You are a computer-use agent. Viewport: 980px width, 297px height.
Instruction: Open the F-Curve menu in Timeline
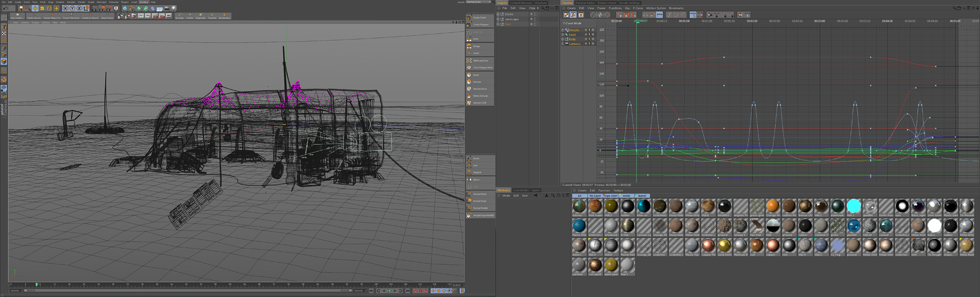point(638,8)
